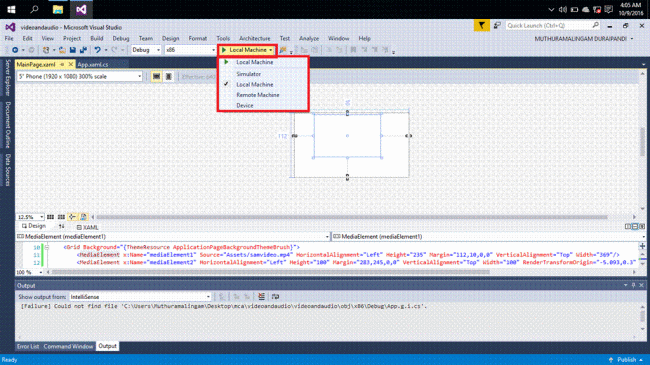
Task: Click the portrait orientation icon in designer
Action: 168,77
